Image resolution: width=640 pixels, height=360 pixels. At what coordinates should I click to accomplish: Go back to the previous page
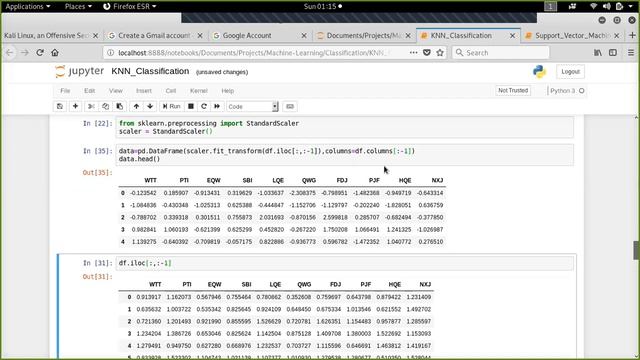pyautogui.click(x=9, y=53)
